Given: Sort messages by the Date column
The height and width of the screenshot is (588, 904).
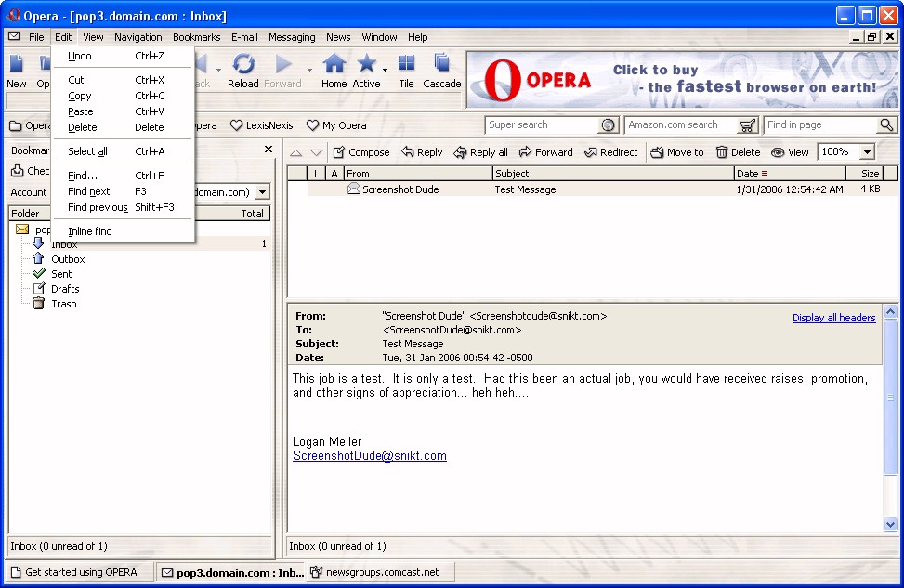Looking at the screenshot, I should 790,174.
